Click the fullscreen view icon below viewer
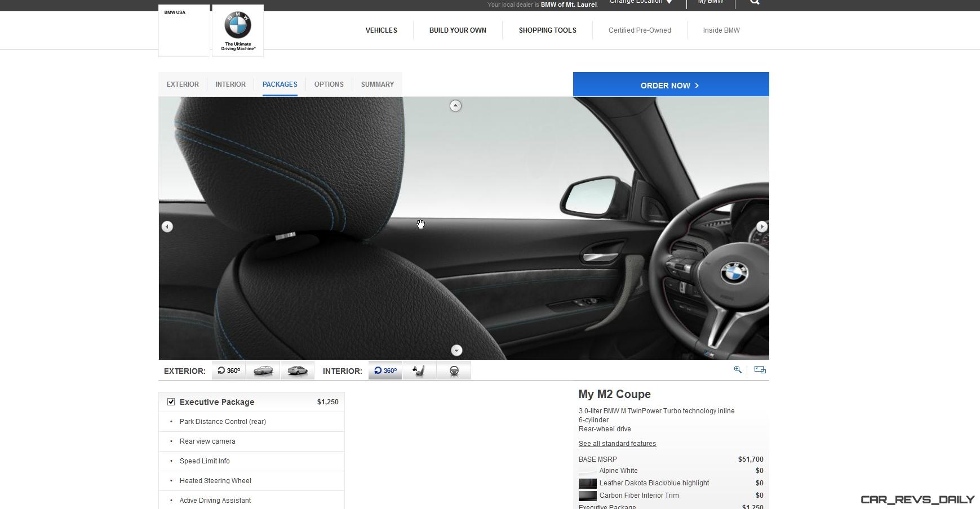The height and width of the screenshot is (509, 980). tap(760, 370)
